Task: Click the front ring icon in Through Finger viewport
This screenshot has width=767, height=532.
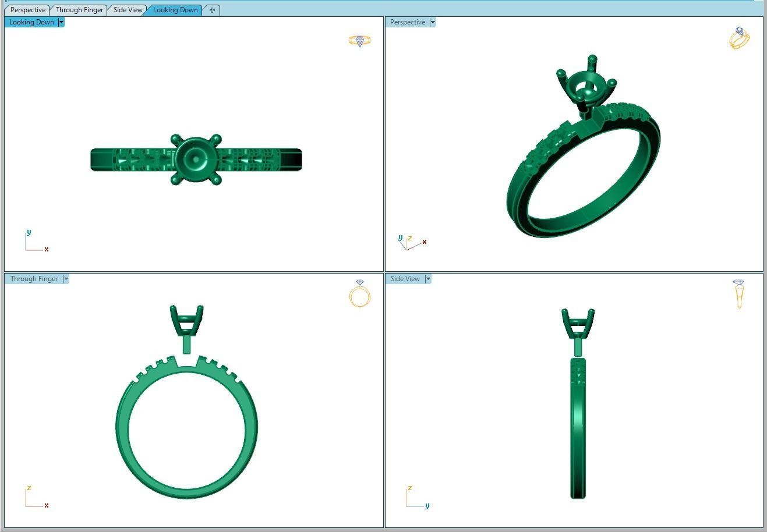Action: (360, 293)
